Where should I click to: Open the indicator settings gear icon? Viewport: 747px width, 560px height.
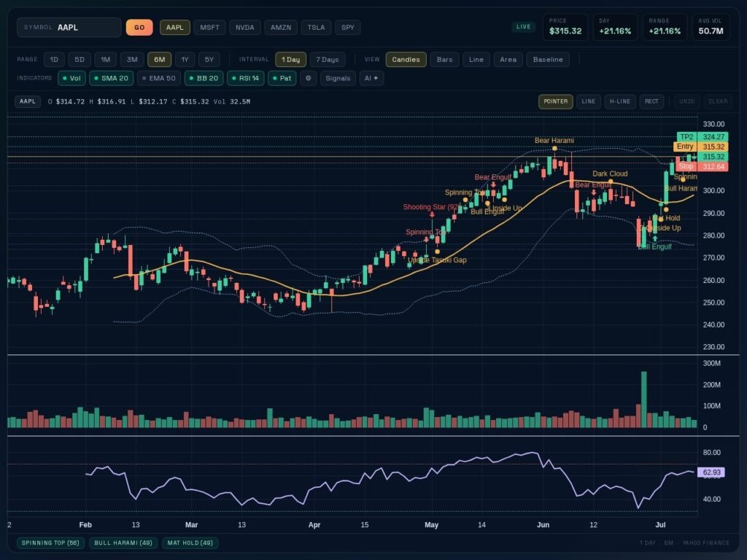coord(309,78)
